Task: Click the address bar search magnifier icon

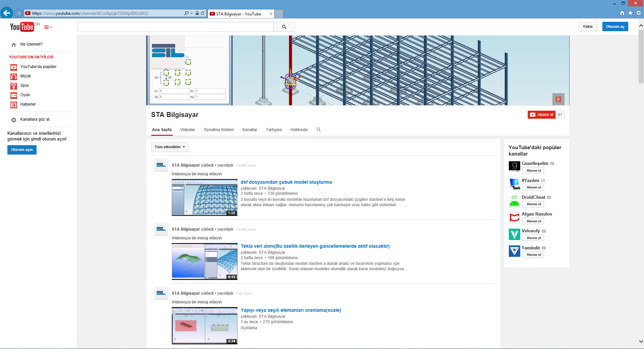Action: pyautogui.click(x=186, y=13)
